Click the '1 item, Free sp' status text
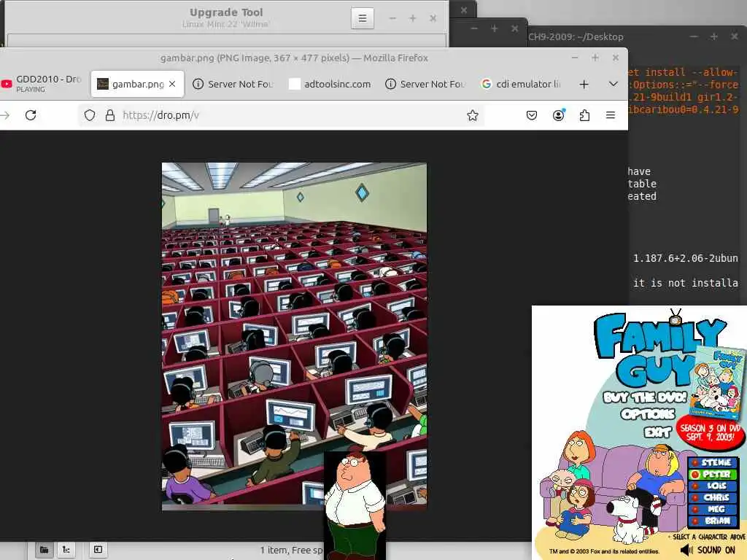This screenshot has height=560, width=747. pos(292,551)
